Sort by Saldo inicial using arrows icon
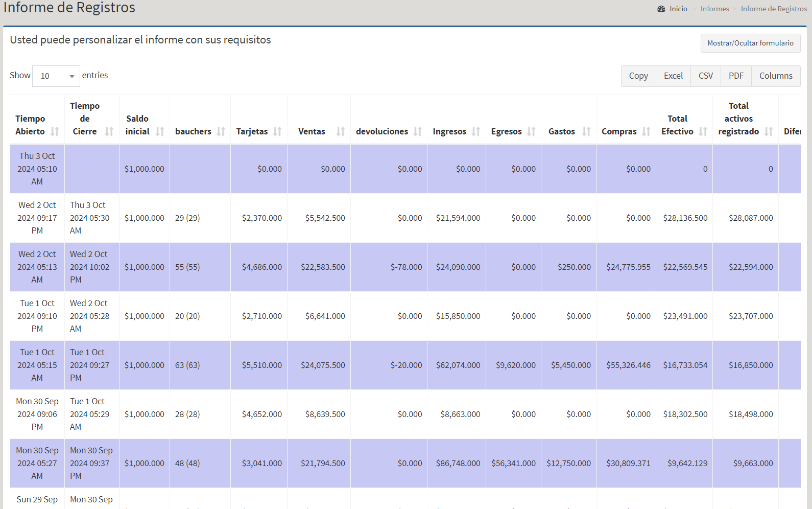 pyautogui.click(x=160, y=131)
